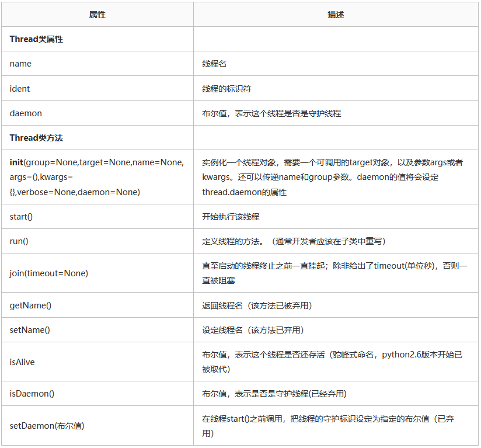Click the daemon attribute's boolean description (是否是守护线程)
481x448 pixels.
coord(336,113)
